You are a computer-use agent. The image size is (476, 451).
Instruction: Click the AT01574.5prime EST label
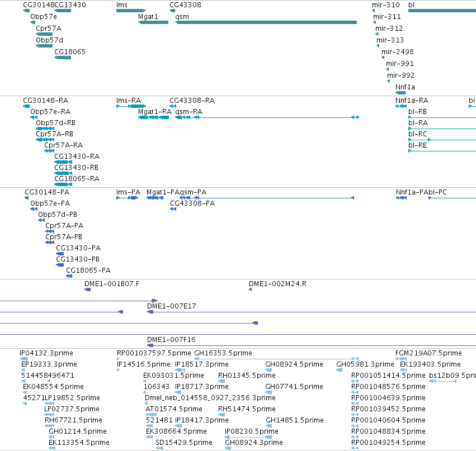pos(173,409)
